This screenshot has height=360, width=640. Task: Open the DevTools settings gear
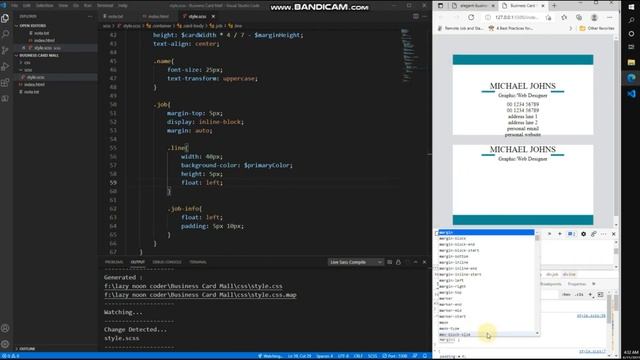(x=583, y=234)
